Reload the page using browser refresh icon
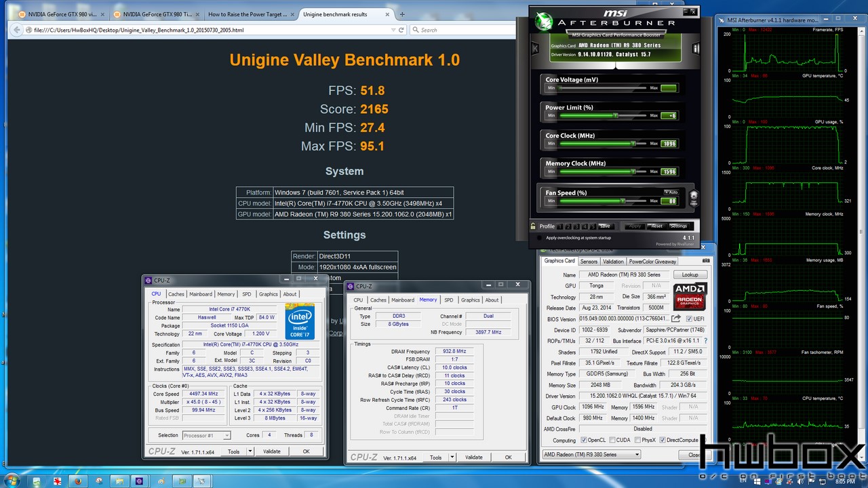Viewport: 868px width, 488px height. click(x=401, y=30)
